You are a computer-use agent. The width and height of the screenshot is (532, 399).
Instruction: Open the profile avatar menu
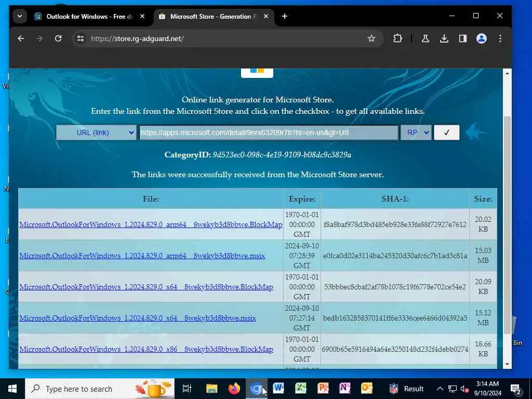click(x=482, y=38)
